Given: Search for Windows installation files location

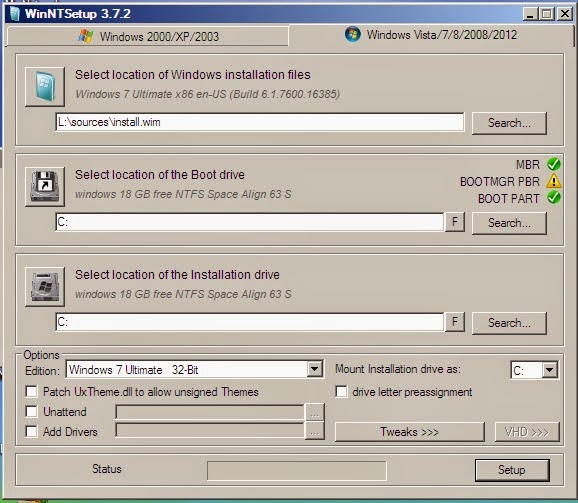Looking at the screenshot, I should tap(509, 123).
